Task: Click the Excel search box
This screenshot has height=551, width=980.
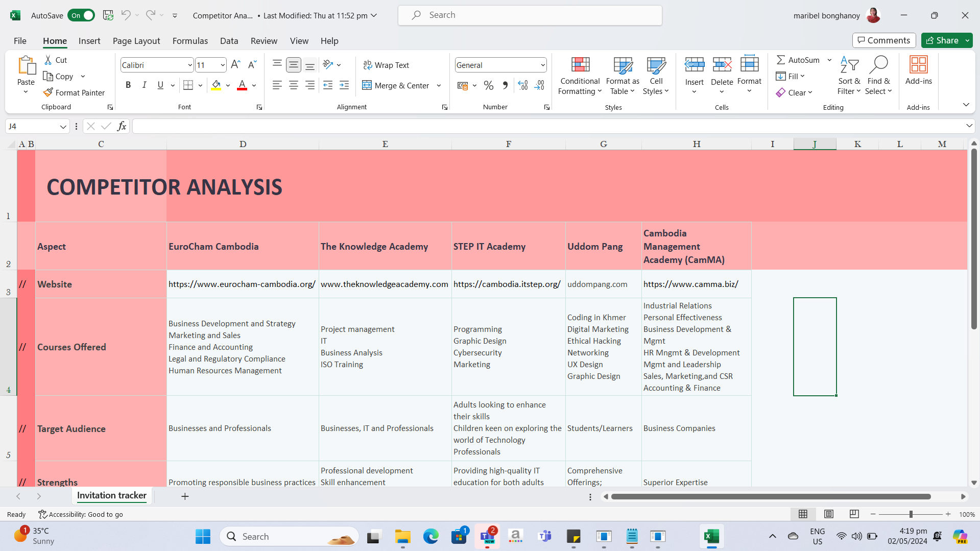Action: click(530, 15)
